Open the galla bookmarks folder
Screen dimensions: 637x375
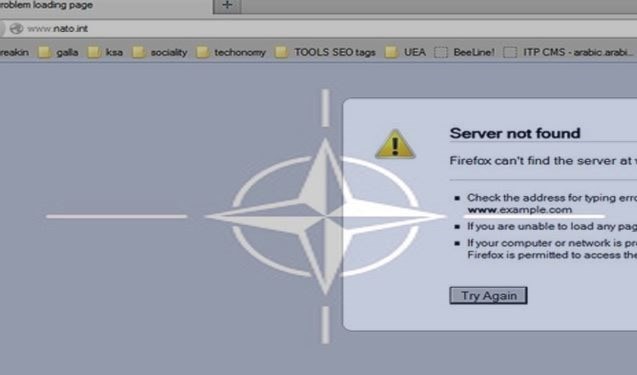click(58, 52)
